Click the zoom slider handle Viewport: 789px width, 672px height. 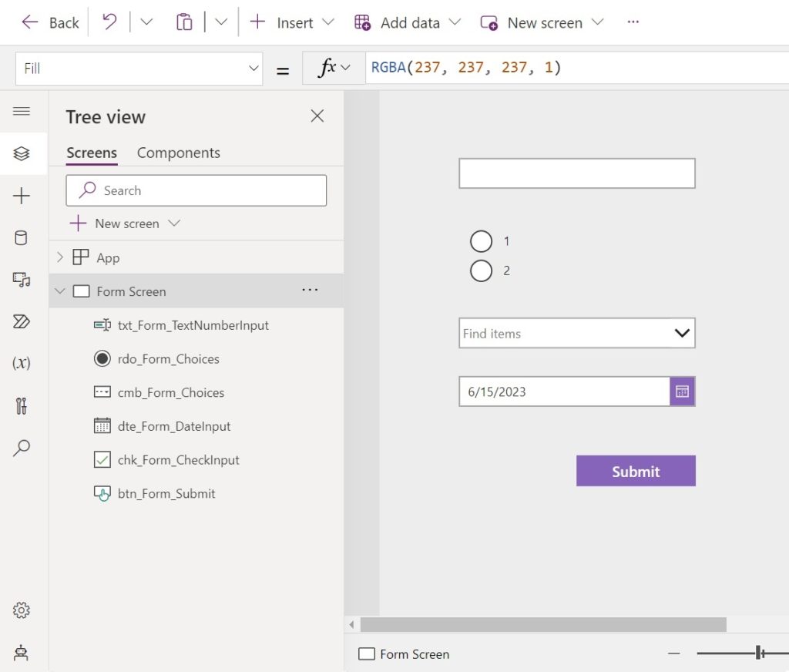tap(759, 654)
